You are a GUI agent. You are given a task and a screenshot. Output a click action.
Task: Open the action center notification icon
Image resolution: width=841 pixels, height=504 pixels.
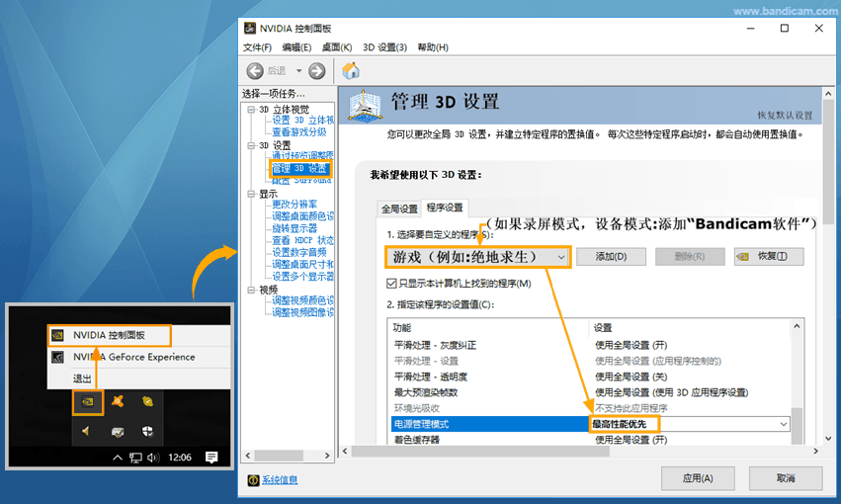[x=211, y=458]
